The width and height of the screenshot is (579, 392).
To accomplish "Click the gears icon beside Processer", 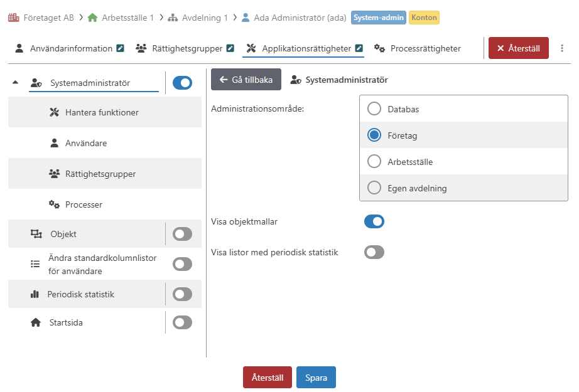I will click(54, 204).
